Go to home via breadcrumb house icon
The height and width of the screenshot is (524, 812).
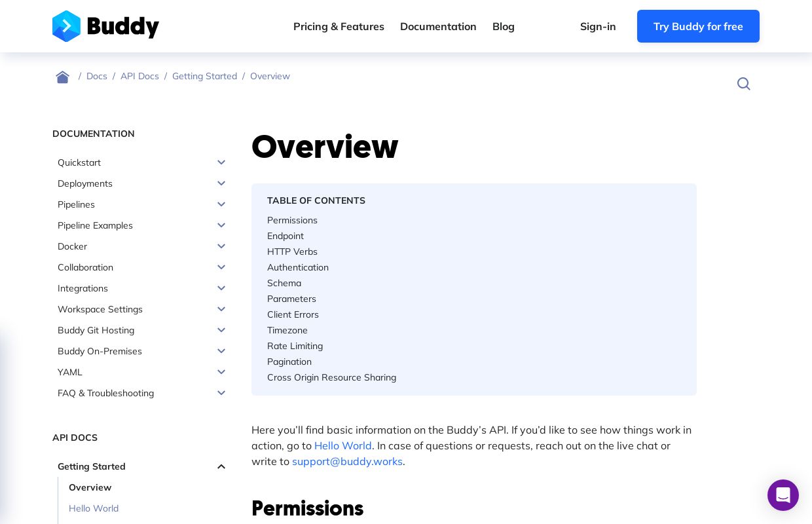click(x=63, y=77)
